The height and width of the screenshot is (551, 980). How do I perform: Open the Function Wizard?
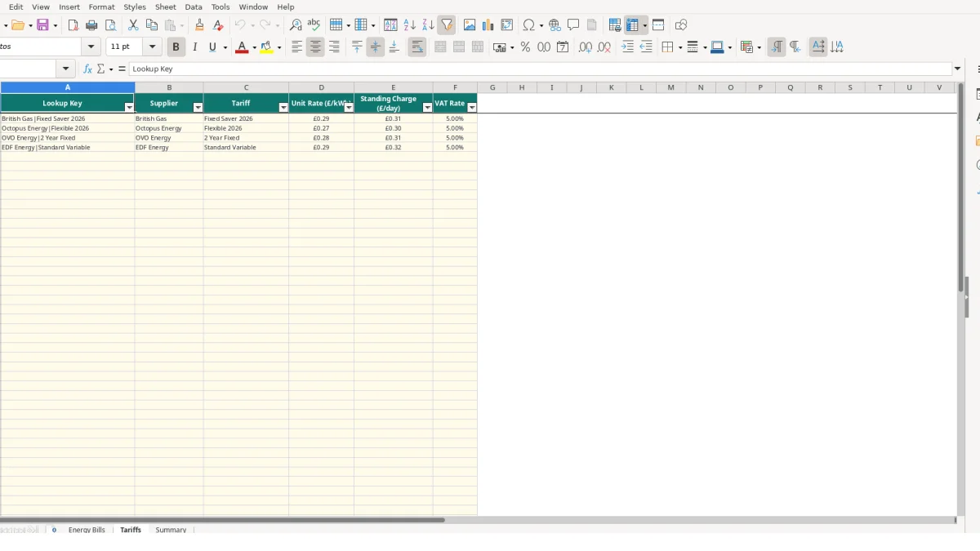[x=88, y=69]
